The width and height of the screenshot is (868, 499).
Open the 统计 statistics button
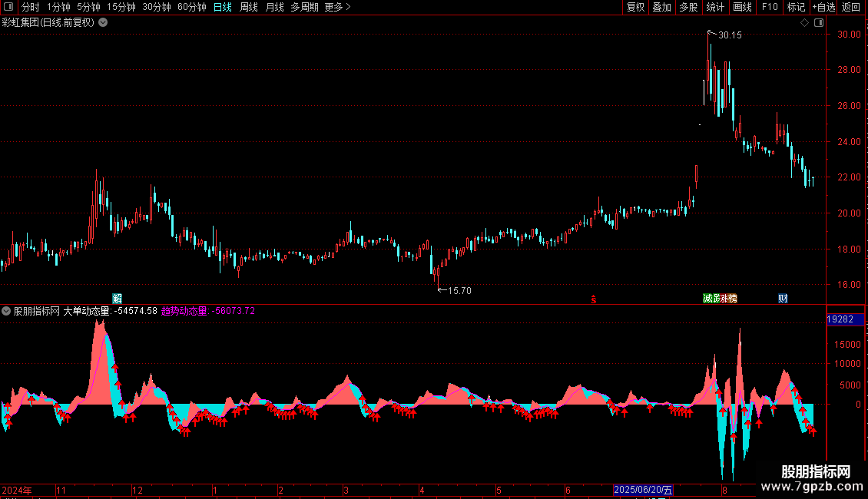pyautogui.click(x=715, y=7)
